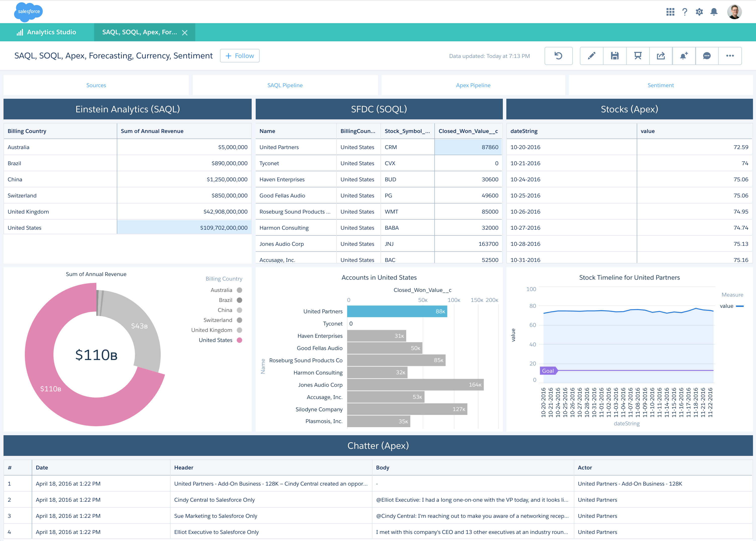The image size is (756, 541).
Task: Click the undo/reset dashboard icon
Action: [x=558, y=56]
